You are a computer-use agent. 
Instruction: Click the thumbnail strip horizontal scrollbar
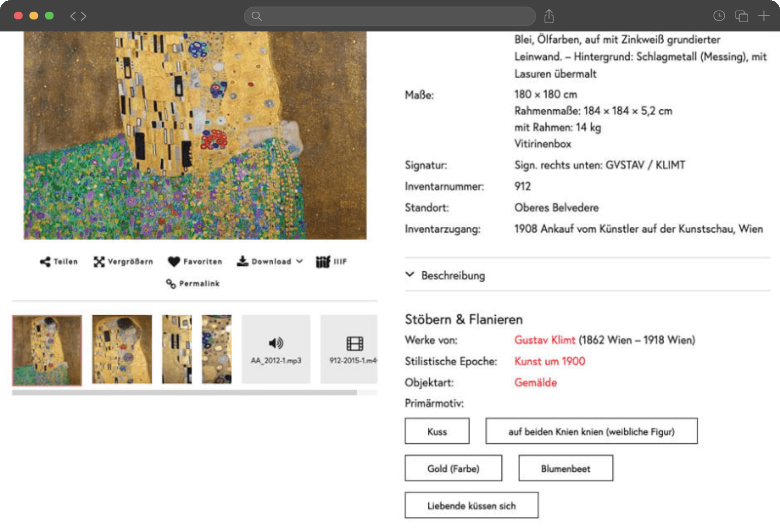(x=185, y=393)
